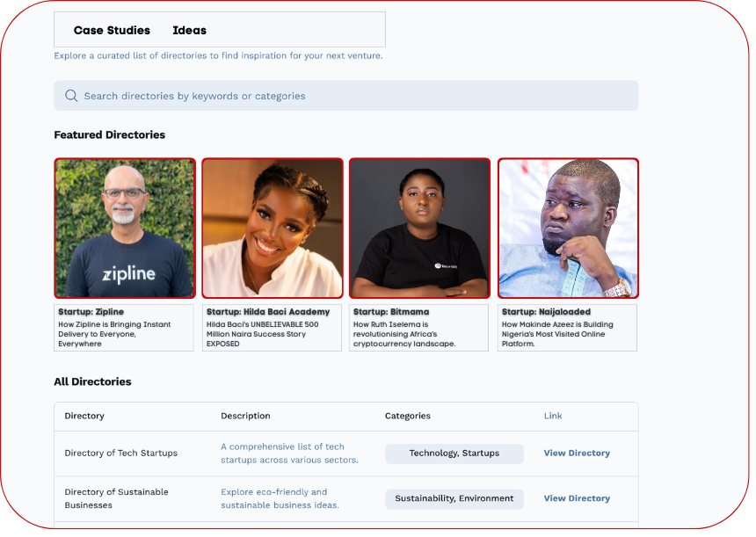Select the Hilda Baci Academy photo

pos(273,229)
